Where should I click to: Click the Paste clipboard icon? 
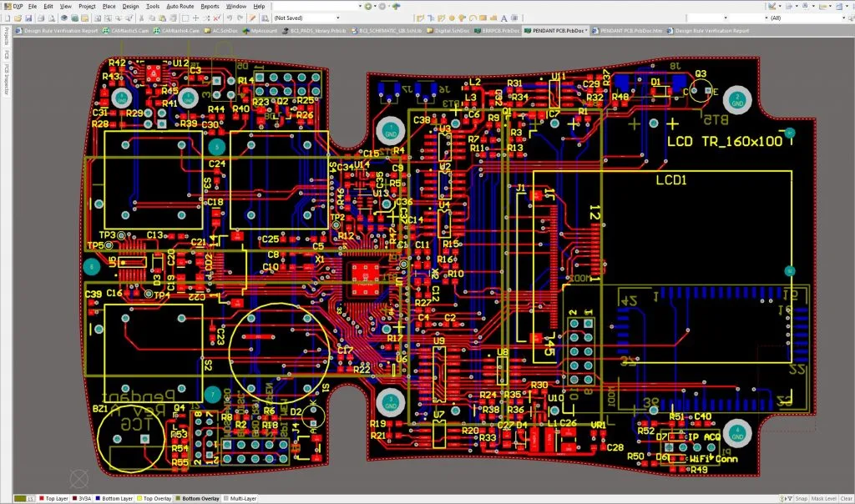(x=163, y=18)
